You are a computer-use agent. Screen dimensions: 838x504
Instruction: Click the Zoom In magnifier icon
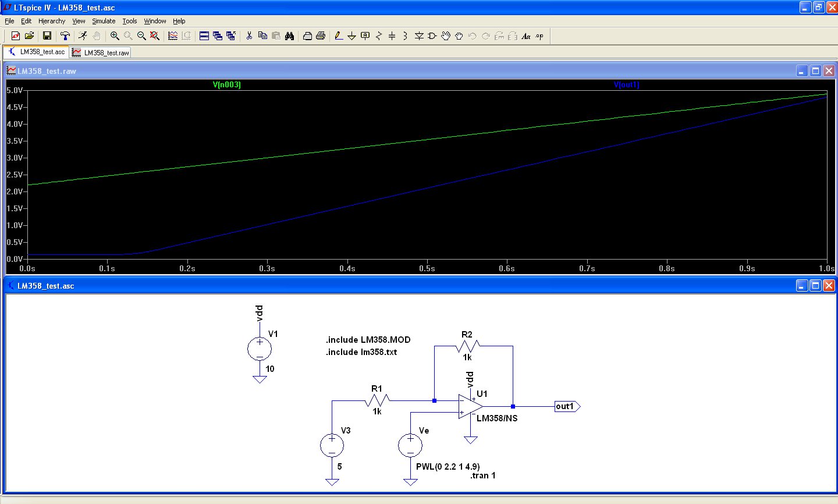(x=115, y=36)
